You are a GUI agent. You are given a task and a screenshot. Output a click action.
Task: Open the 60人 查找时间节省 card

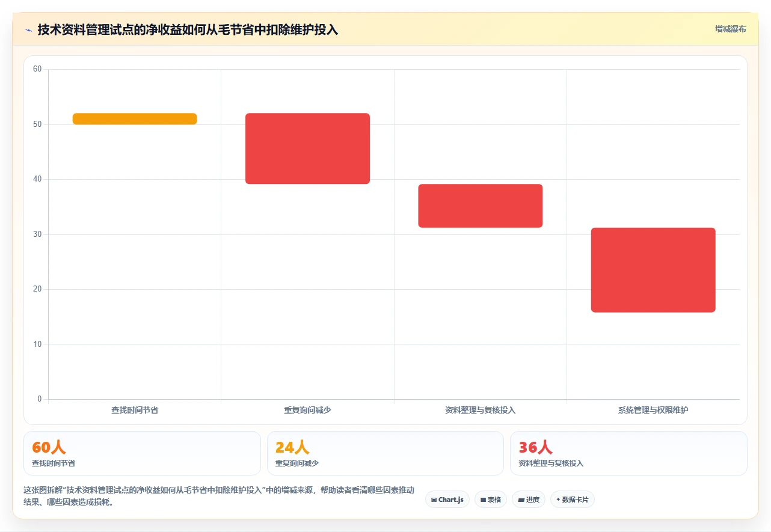tap(142, 453)
